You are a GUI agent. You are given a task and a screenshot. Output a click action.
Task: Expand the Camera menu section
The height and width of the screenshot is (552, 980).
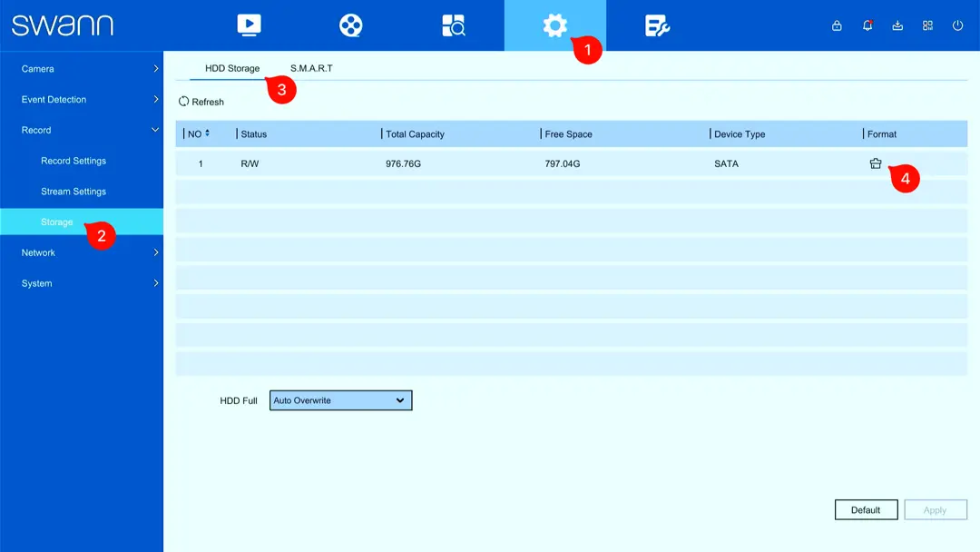tap(82, 69)
